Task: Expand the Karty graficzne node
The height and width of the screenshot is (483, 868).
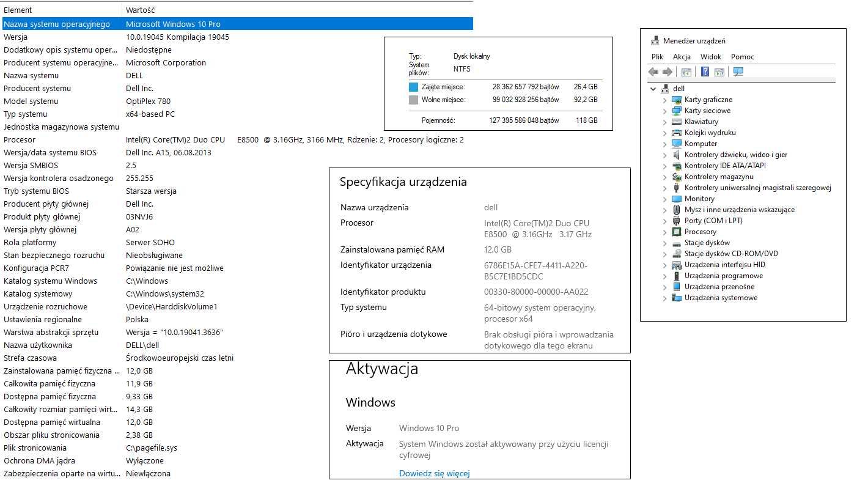Action: 665,100
